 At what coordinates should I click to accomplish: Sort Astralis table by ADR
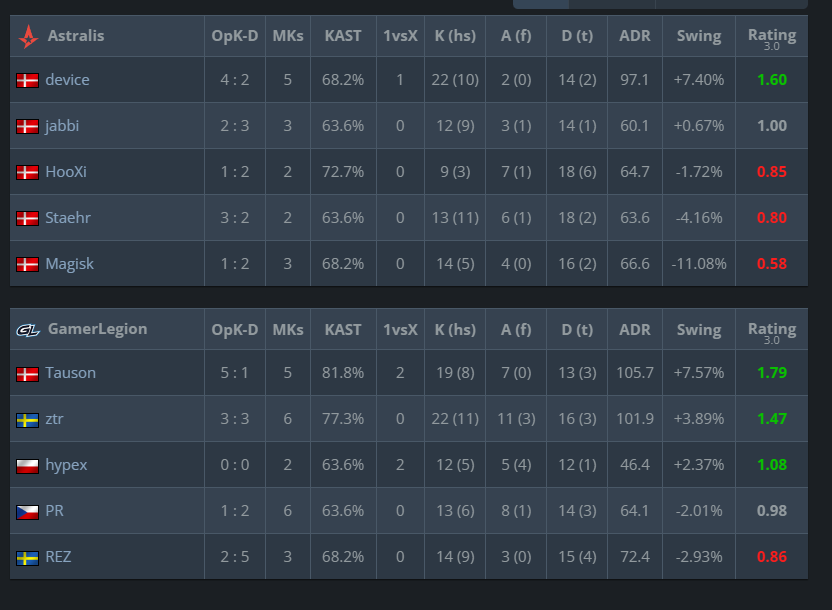634,36
